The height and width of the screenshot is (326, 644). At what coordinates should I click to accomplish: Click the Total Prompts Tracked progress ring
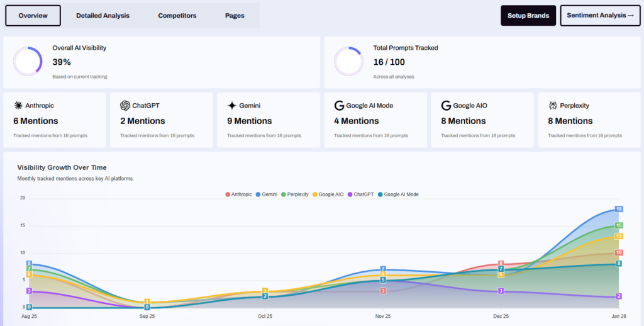(x=348, y=62)
